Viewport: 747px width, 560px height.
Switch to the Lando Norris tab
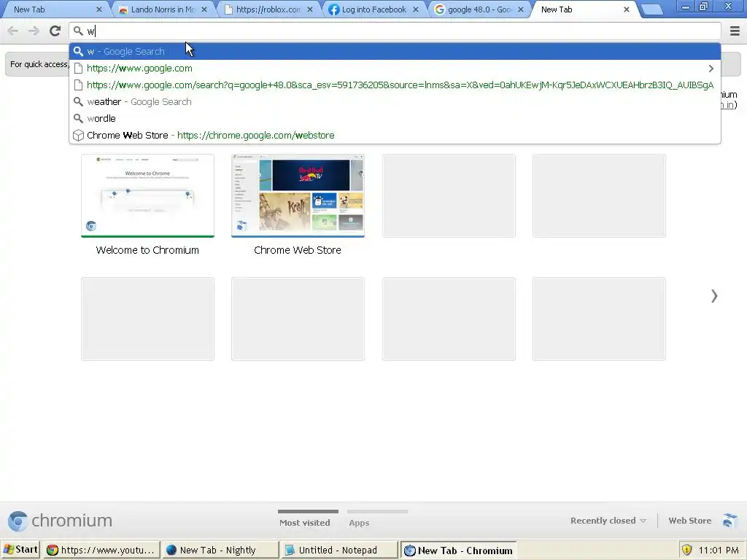point(163,9)
